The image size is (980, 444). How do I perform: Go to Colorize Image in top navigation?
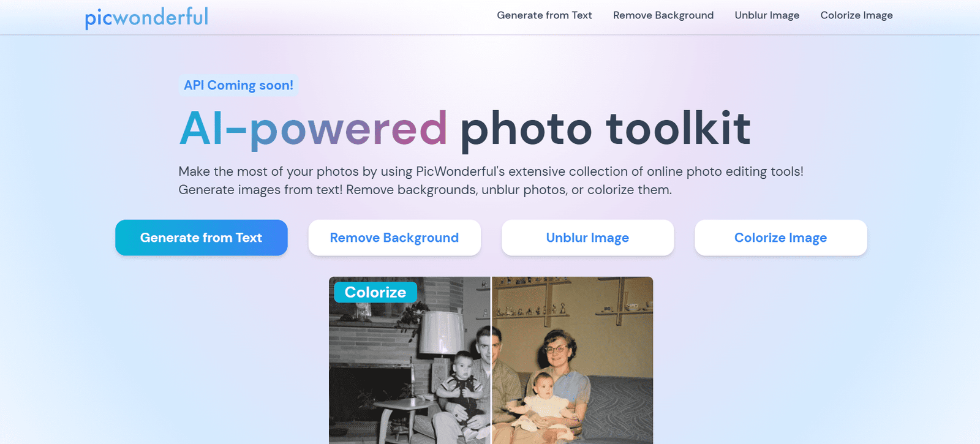(x=856, y=15)
